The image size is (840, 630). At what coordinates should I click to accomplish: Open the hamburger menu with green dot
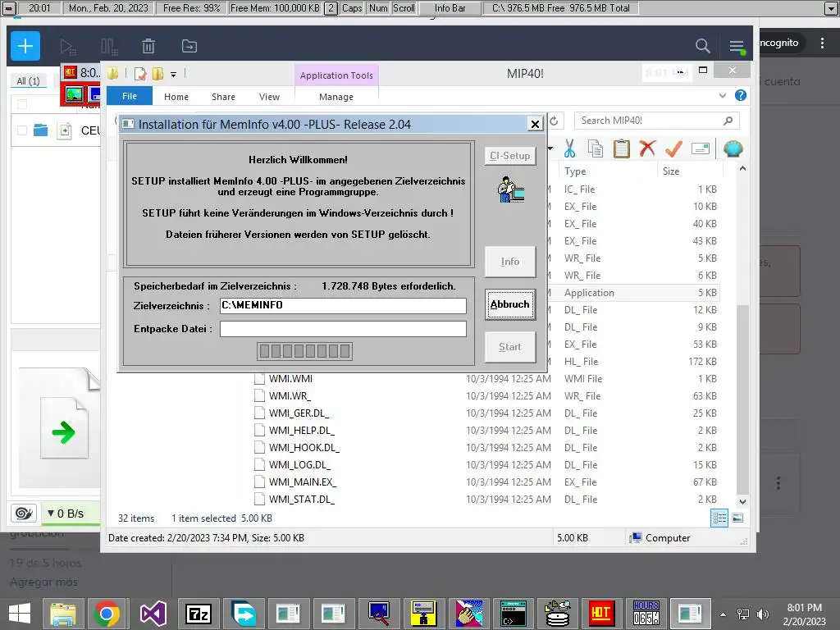coord(737,47)
